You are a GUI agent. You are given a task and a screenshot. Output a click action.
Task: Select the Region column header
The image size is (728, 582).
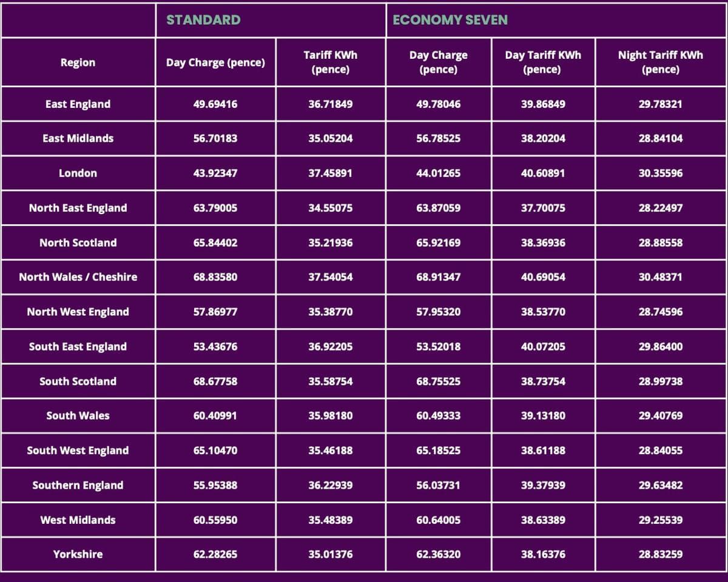point(78,62)
